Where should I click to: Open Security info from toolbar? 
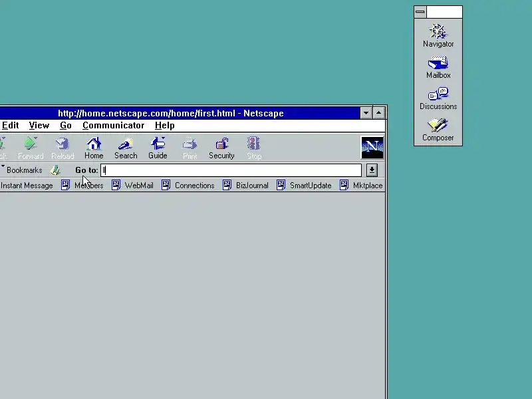coord(221,148)
